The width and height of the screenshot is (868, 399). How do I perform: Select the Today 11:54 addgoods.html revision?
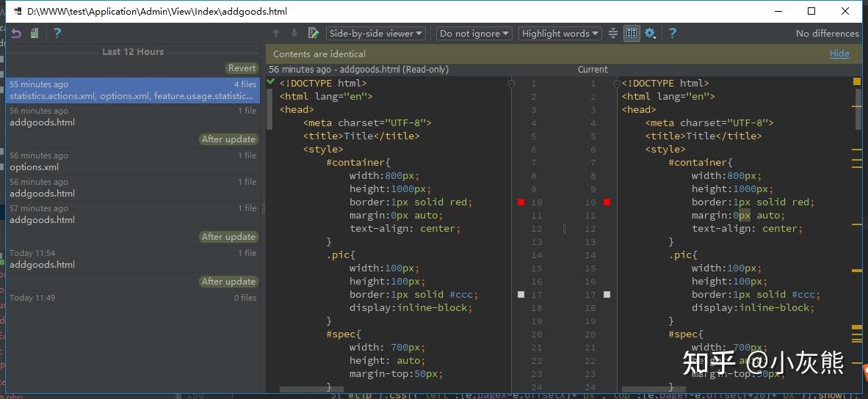click(x=132, y=259)
